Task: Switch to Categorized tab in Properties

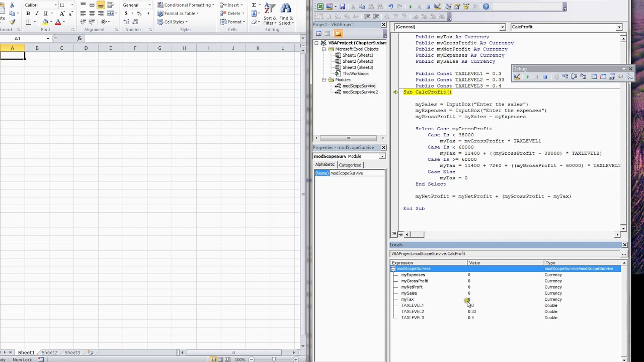Action: [x=350, y=165]
